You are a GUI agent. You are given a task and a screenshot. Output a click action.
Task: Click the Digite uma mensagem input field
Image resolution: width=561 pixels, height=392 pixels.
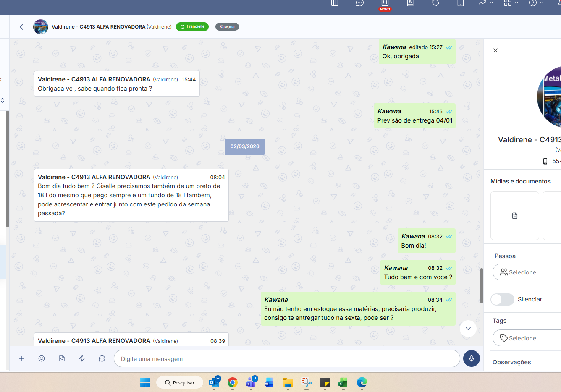tap(287, 359)
